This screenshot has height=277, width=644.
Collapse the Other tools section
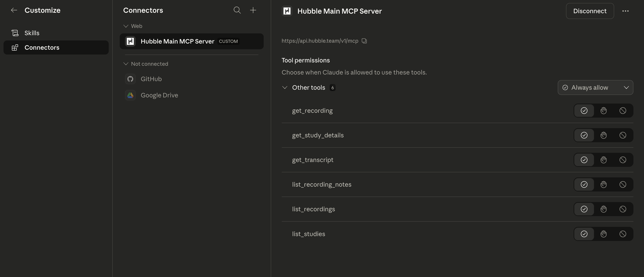pyautogui.click(x=285, y=88)
